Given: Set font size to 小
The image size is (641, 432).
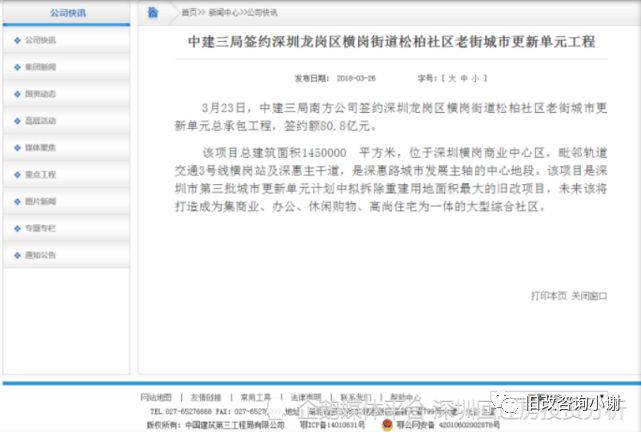Looking at the screenshot, I should (475, 78).
